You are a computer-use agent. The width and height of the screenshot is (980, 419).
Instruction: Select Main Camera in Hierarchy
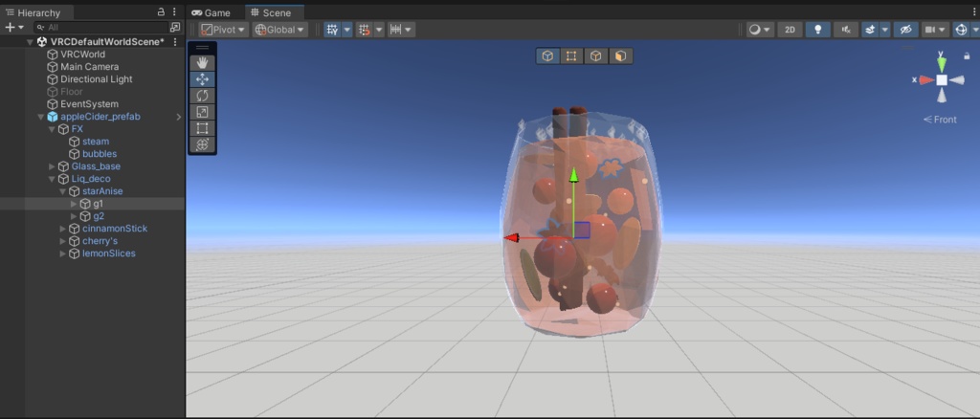(89, 67)
